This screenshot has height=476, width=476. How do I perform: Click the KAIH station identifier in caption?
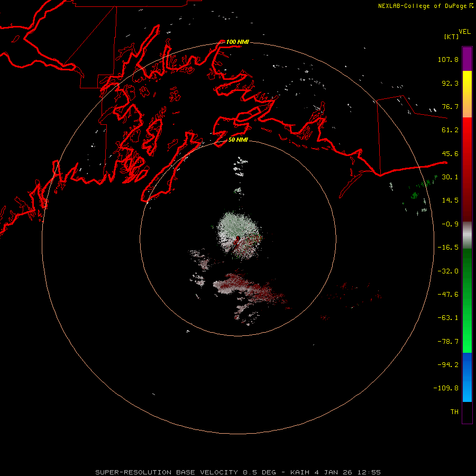300,472
